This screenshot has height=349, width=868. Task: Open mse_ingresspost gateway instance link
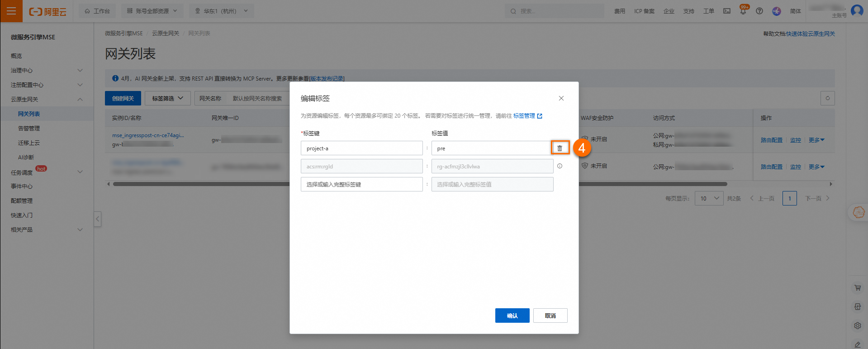tap(148, 135)
